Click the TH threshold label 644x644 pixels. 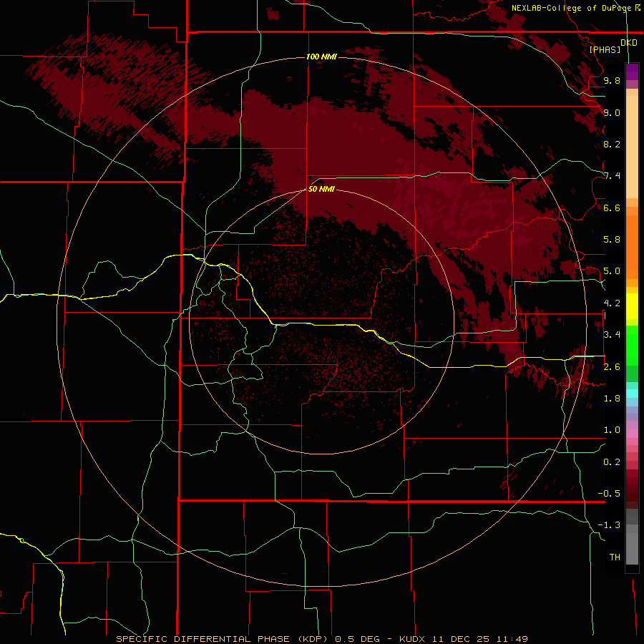[x=615, y=557]
